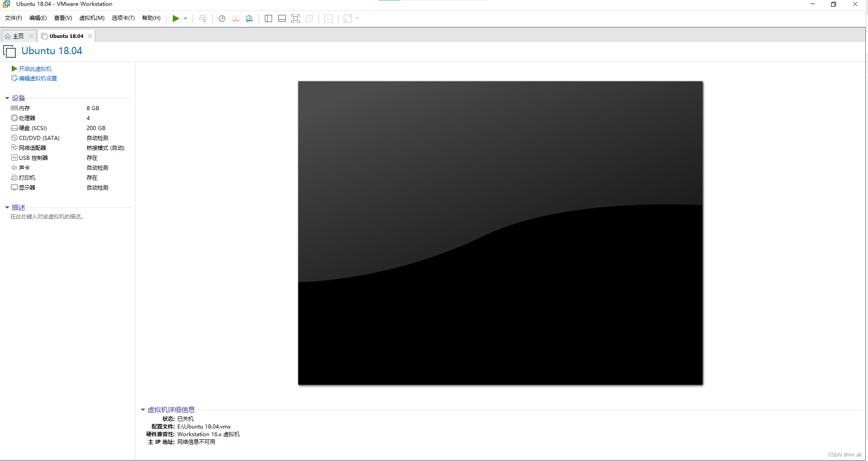The width and height of the screenshot is (868, 461).
Task: Toggle the library sidebar view icon
Action: (x=268, y=19)
